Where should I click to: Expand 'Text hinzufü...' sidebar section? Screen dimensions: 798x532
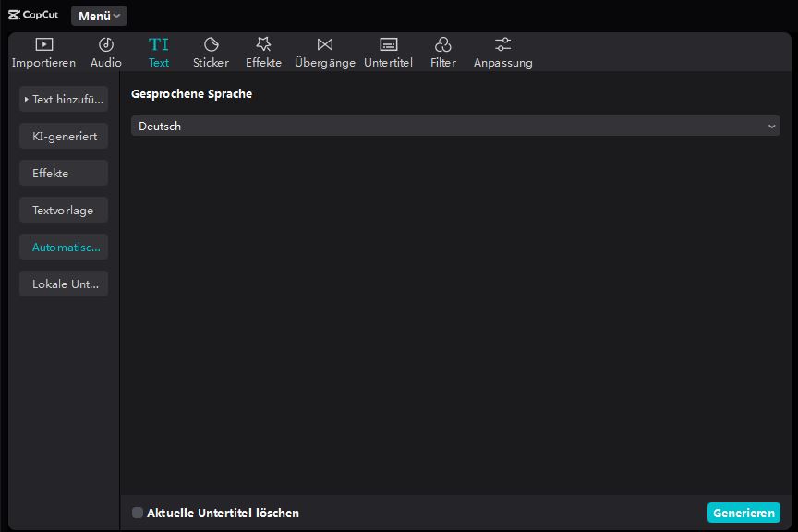(64, 100)
